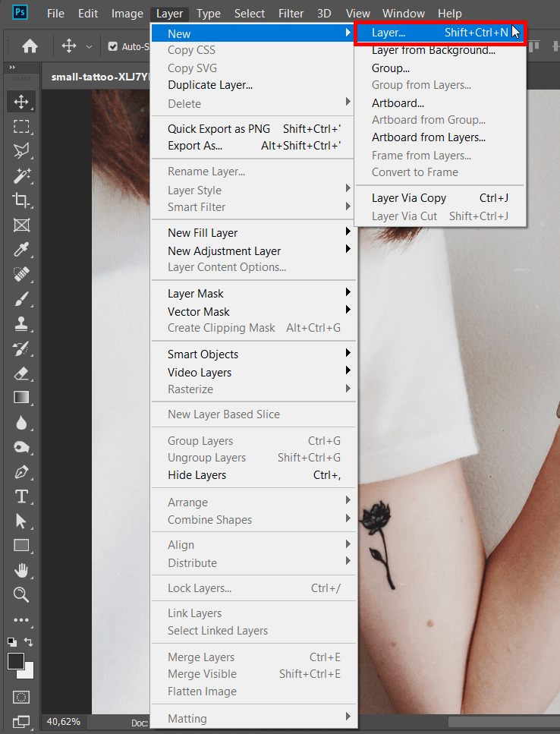Open the Help menu
Screen dimensions: 560x734
point(449,14)
